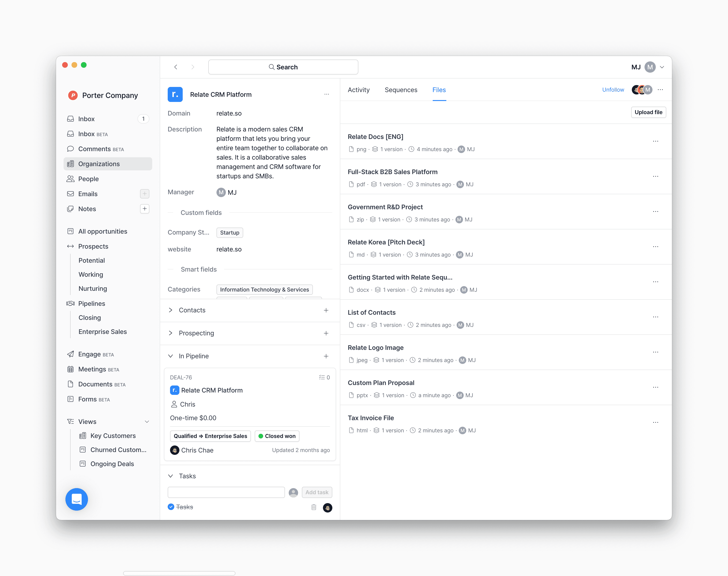Collapse the In Pipeline section
Viewport: 728px width, 576px height.
[171, 356]
